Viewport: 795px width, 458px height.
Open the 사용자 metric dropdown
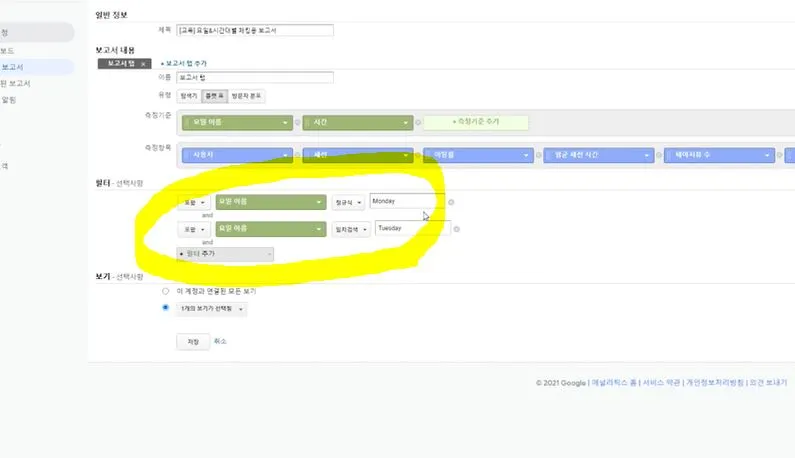click(x=237, y=155)
